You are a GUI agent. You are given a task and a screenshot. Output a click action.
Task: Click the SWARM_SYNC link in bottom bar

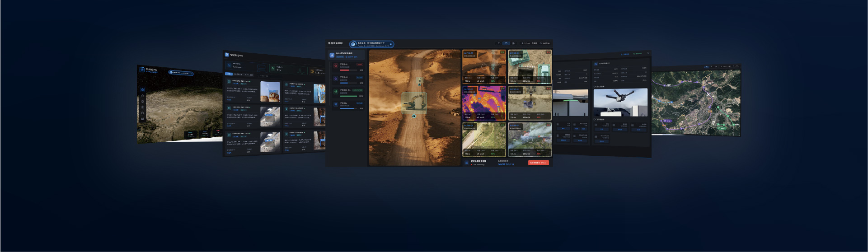click(506, 164)
